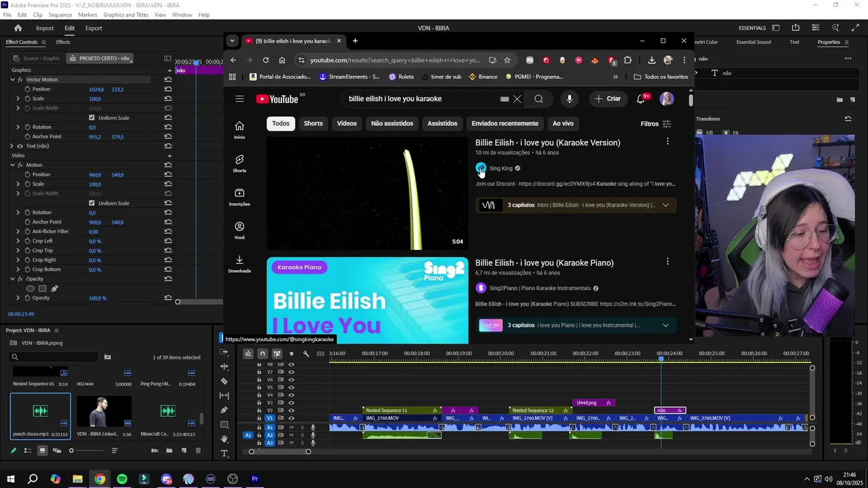The width and height of the screenshot is (868, 488).
Task: Click YouTube voice search microphone
Action: coord(569,99)
